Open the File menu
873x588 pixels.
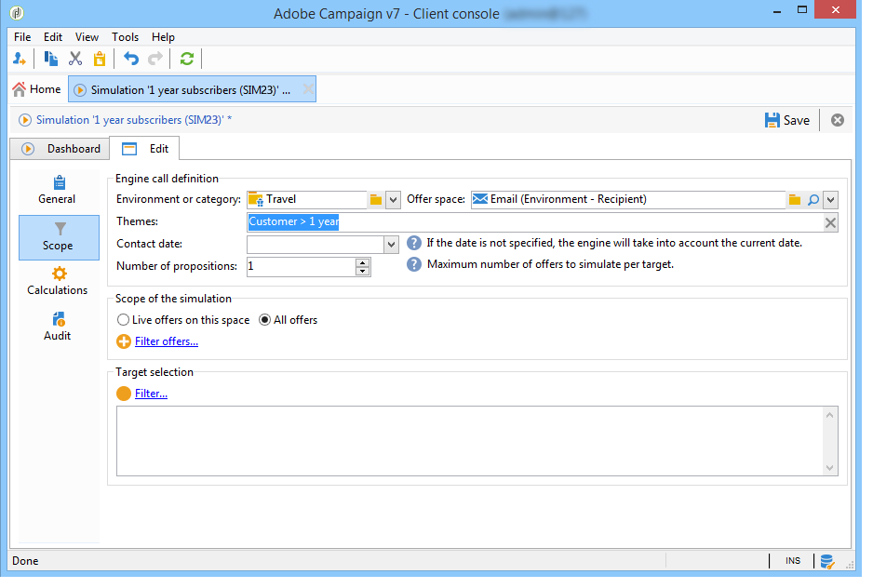coord(22,37)
